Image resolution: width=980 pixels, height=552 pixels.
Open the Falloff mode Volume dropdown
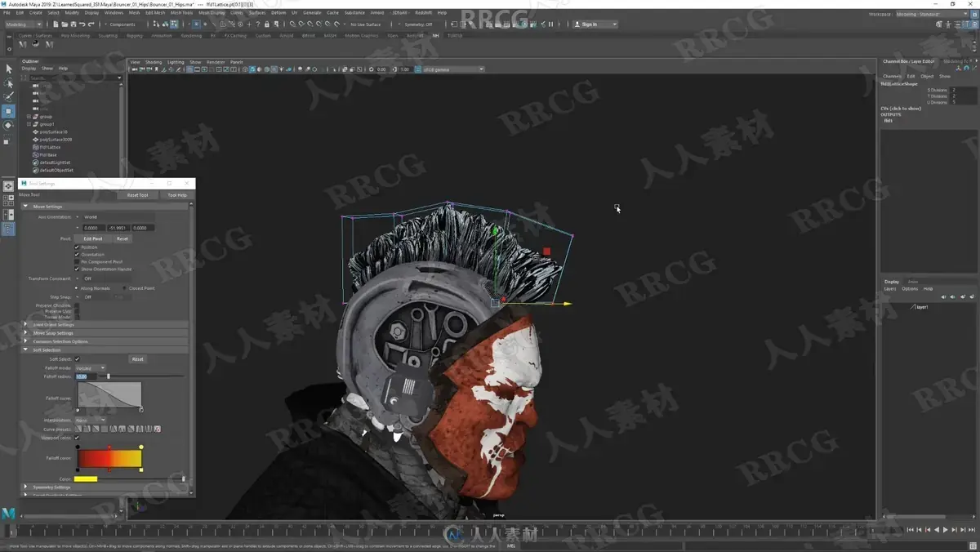(91, 368)
